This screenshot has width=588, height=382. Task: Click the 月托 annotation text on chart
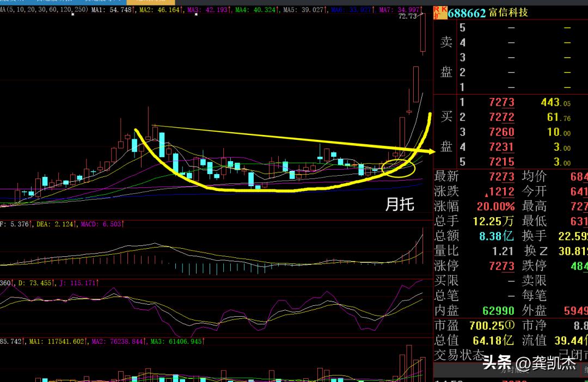[400, 205]
